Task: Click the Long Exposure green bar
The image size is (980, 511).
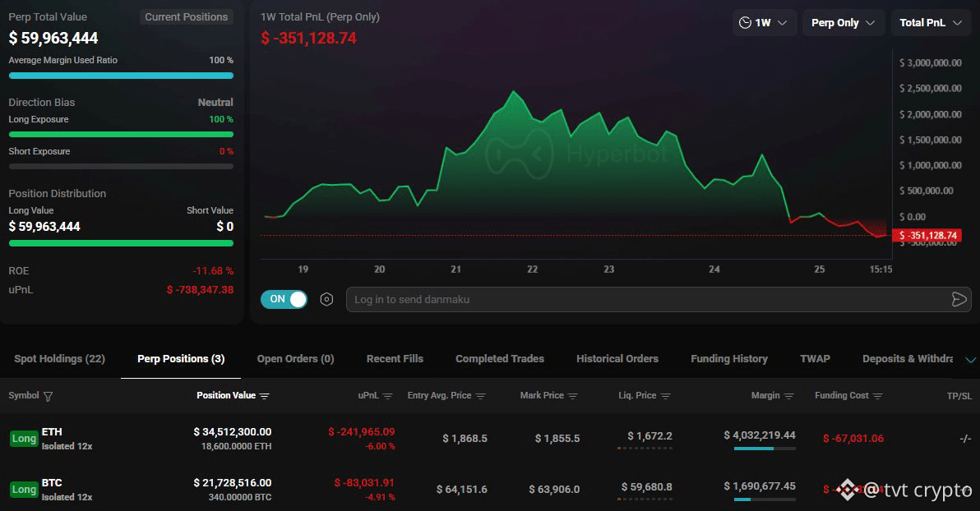Action: [x=121, y=134]
